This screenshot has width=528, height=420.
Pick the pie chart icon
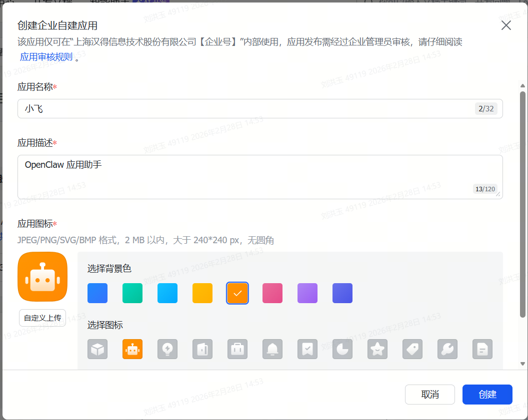(342, 349)
